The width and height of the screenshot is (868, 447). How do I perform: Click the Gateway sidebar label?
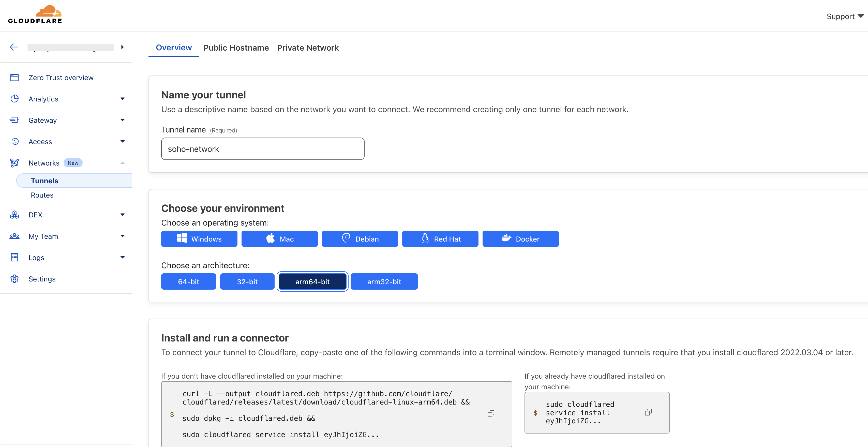(43, 120)
